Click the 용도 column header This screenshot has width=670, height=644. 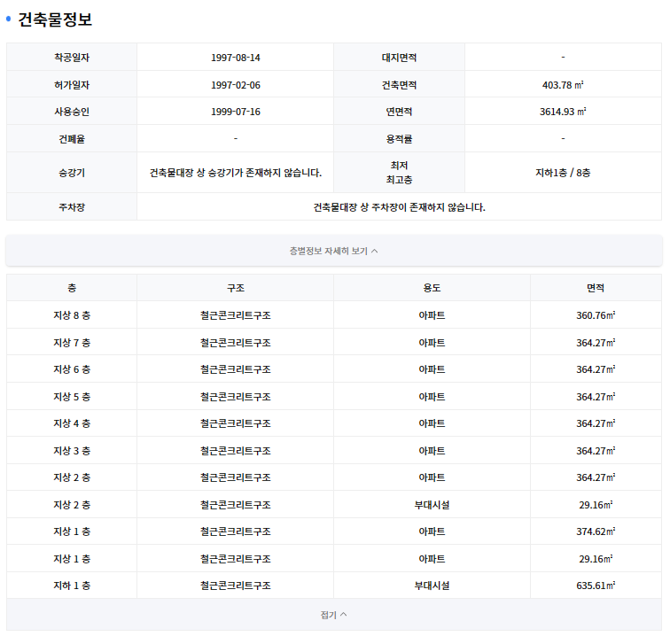(x=432, y=287)
